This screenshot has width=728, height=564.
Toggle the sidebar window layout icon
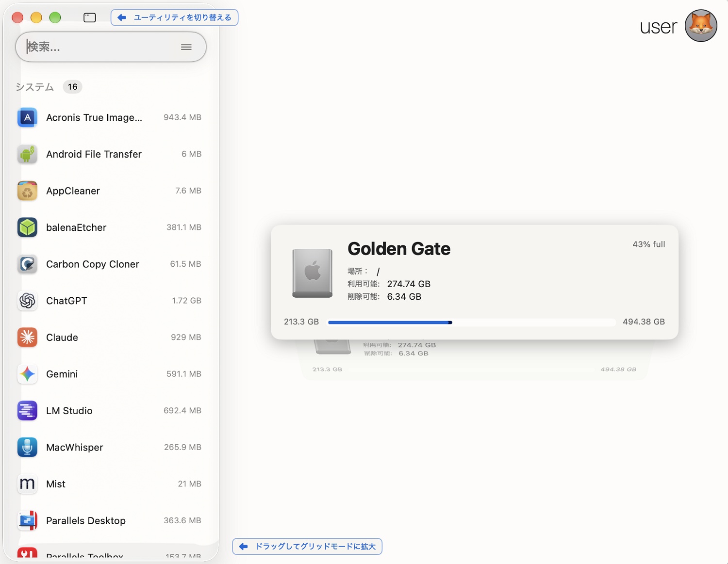(90, 18)
